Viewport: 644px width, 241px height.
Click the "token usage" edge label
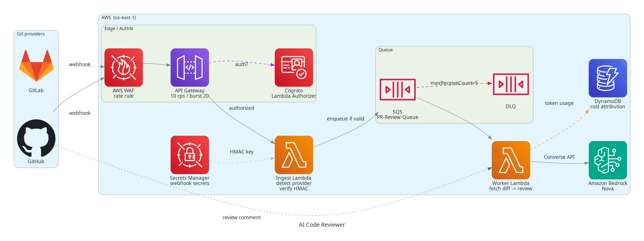[559, 103]
